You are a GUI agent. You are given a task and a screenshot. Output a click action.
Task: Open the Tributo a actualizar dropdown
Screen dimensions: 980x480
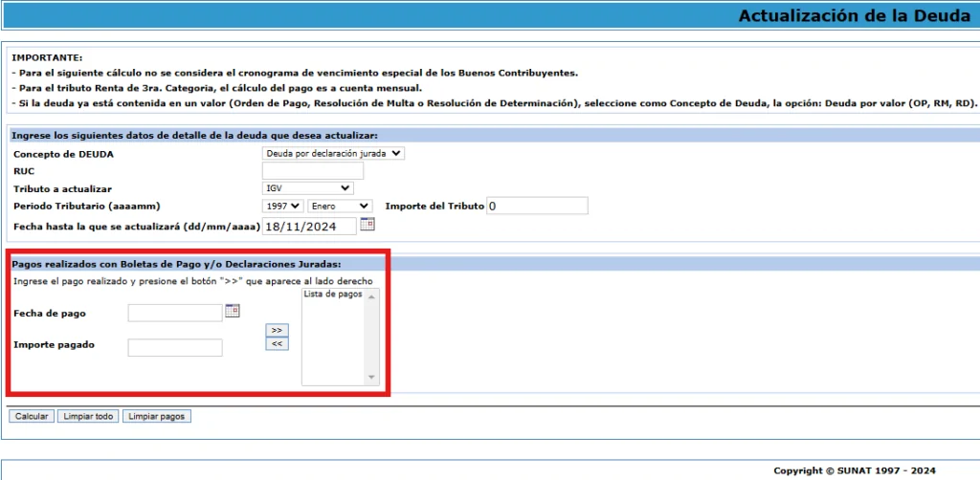pyautogui.click(x=307, y=188)
